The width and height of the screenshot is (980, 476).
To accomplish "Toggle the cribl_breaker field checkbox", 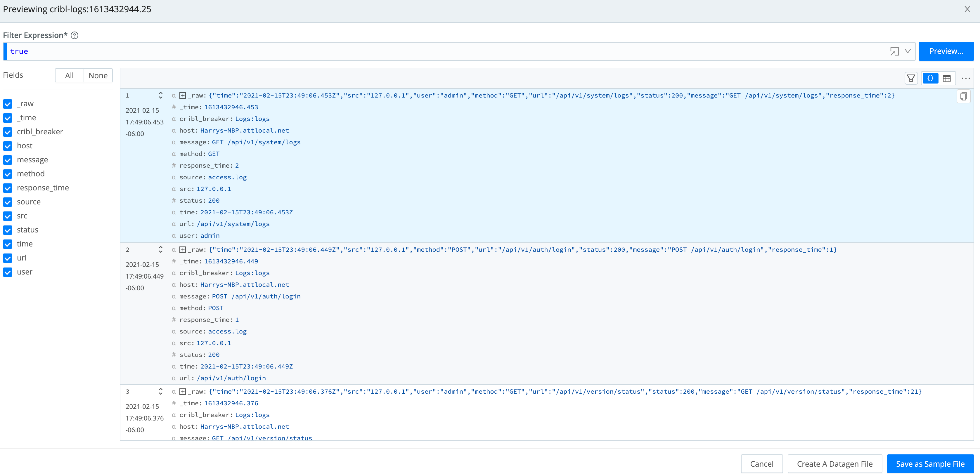I will [x=8, y=132].
